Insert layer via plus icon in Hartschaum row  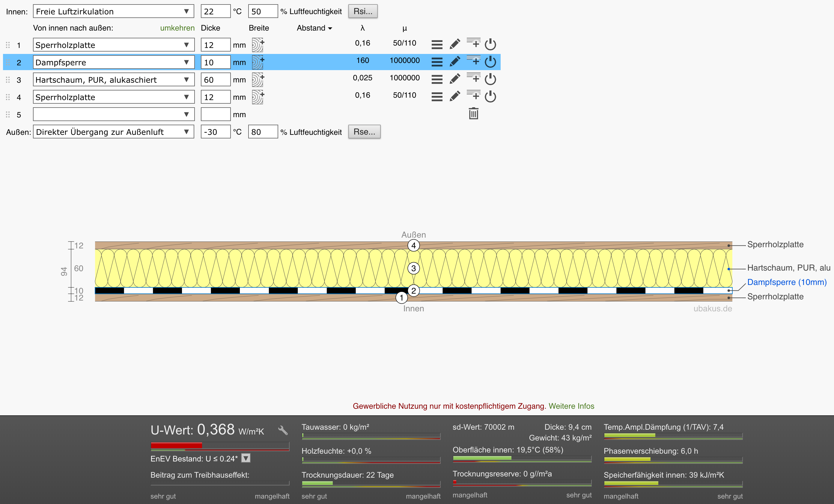[x=474, y=78]
